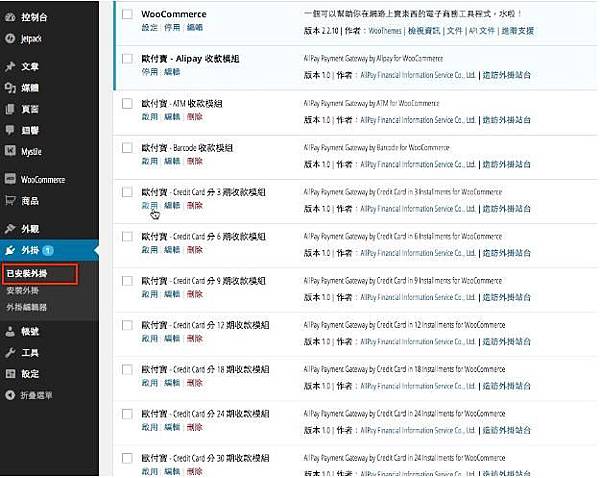Click 編輯 under Credit Card 分 18 期
Screen dimensions: 600x478
click(x=172, y=383)
